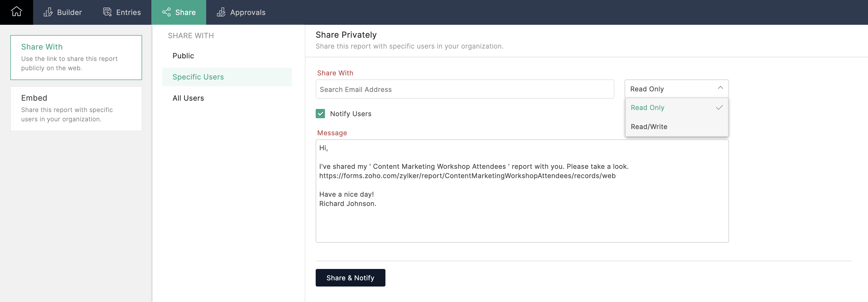
Task: Click the Read Only checkmark icon
Action: coord(719,108)
